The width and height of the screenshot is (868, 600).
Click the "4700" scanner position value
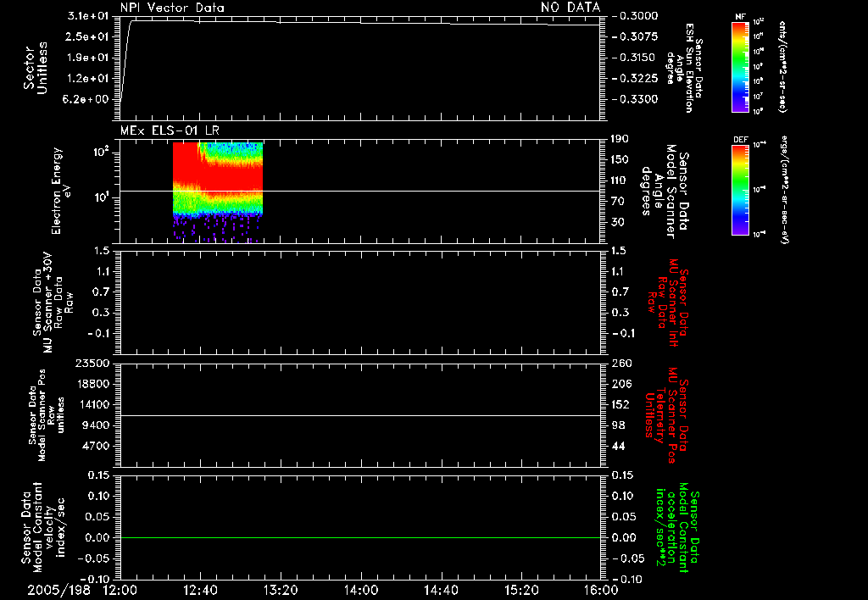point(95,446)
